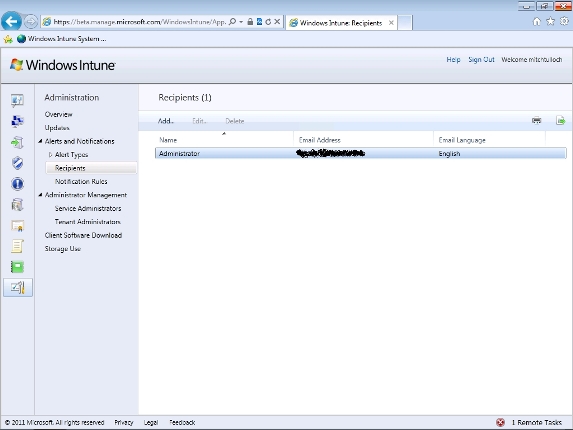Select the Administrator recipient row
This screenshot has height=430, width=573.
pyautogui.click(x=361, y=153)
